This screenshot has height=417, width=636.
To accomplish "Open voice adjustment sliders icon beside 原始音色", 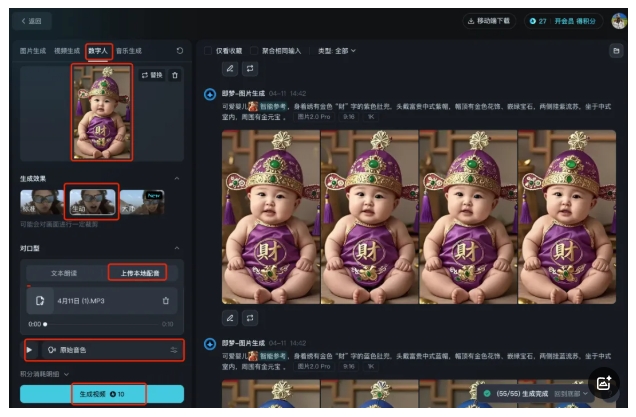I will [x=174, y=350].
